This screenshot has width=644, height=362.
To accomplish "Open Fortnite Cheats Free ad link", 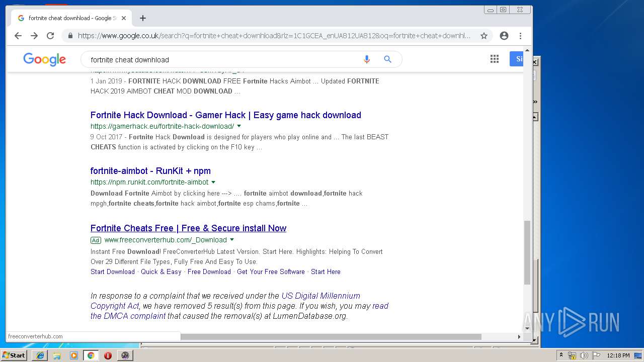I will 188,228.
